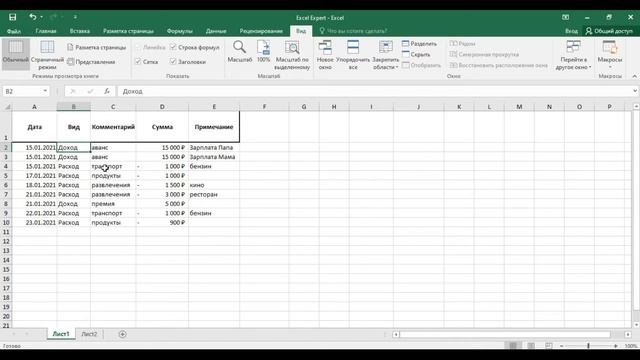Click the Share (Общий доступ) button
Viewport: 640px width, 360px height.
click(x=609, y=31)
